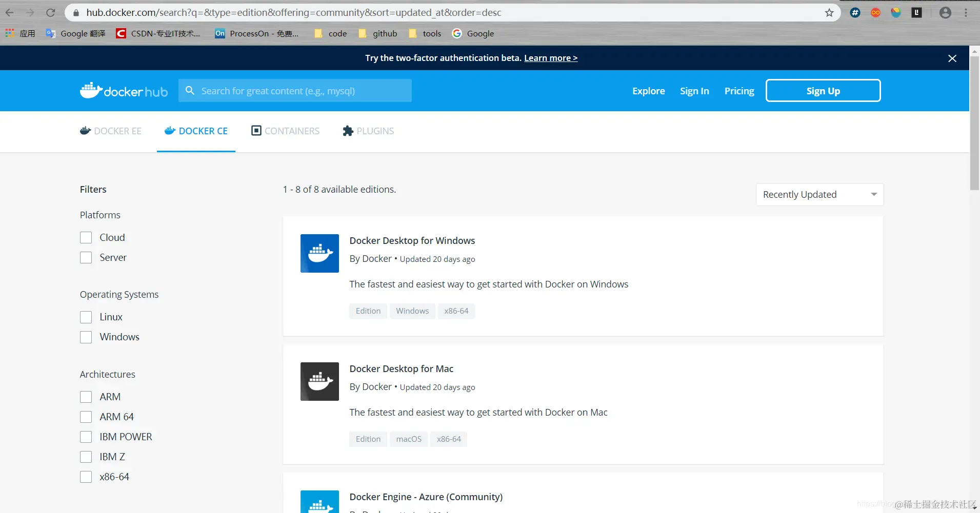Open the tools bookmarks folder
The width and height of the screenshot is (980, 513).
(x=425, y=33)
